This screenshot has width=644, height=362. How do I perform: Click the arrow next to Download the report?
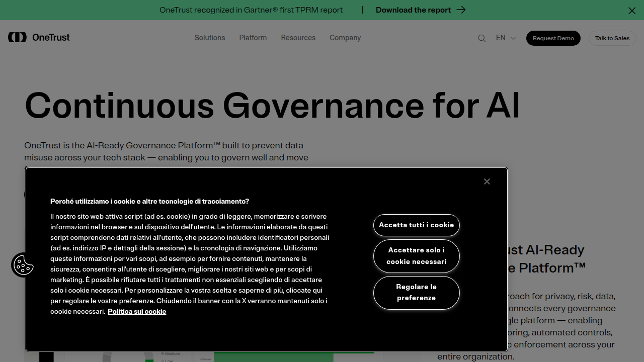point(461,10)
